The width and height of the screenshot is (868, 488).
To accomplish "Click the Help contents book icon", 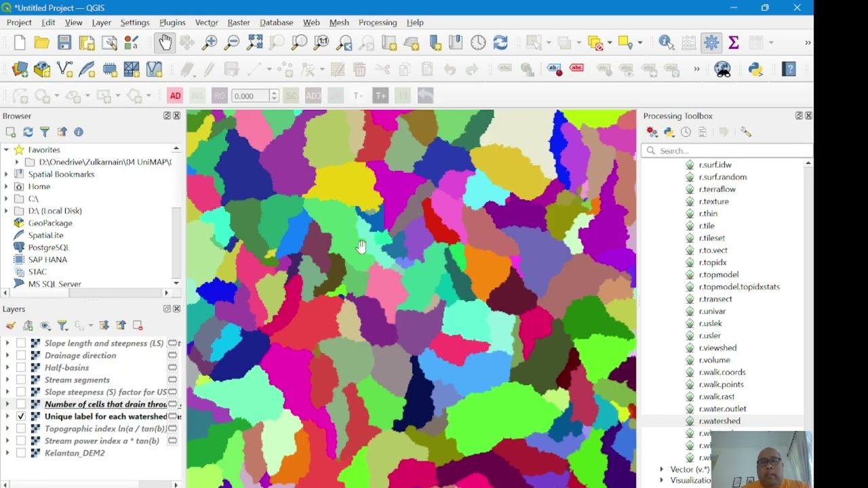I will coord(789,69).
